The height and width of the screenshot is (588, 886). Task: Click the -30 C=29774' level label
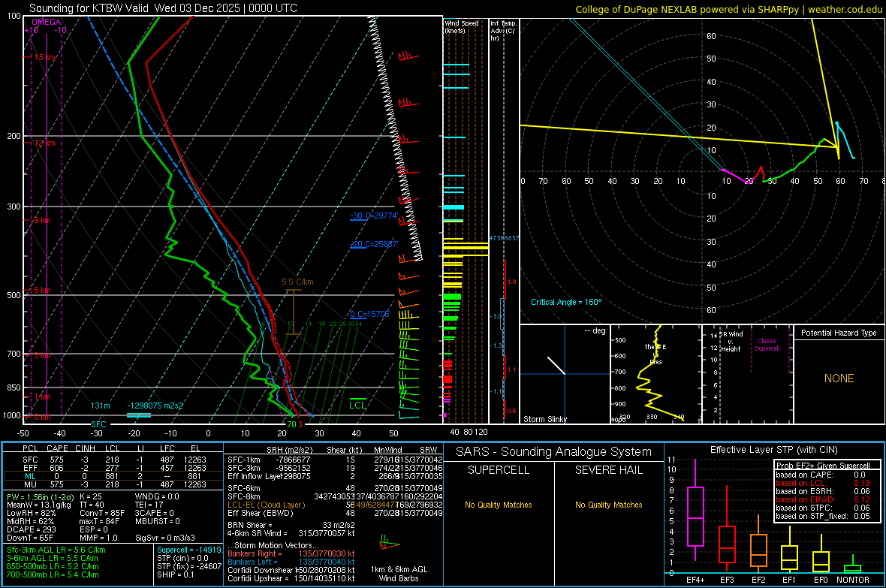click(374, 216)
